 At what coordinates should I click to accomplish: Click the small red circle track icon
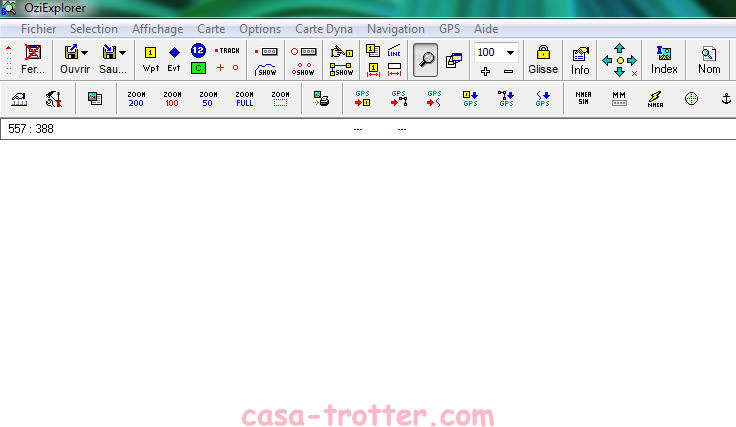click(x=236, y=68)
